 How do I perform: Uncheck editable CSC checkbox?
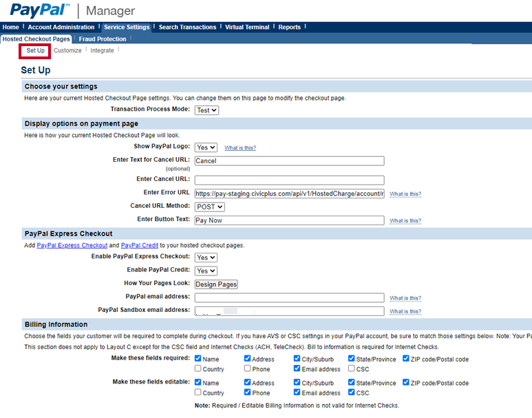352,392
